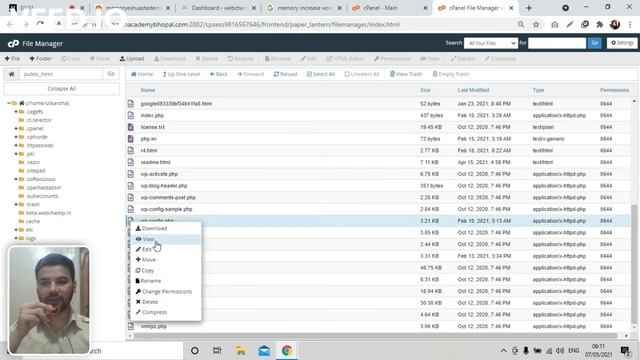The width and height of the screenshot is (640, 360).
Task: Click the search Go button
Action: click(x=594, y=43)
